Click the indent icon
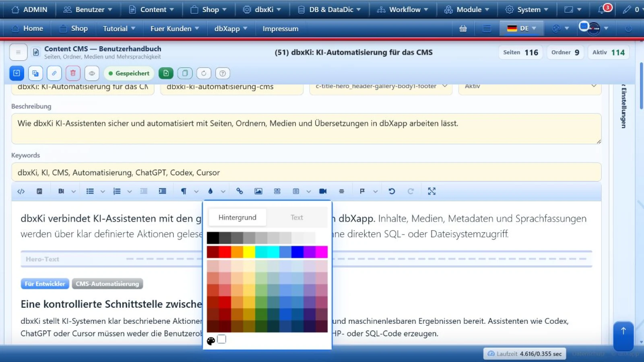Image resolution: width=644 pixels, height=362 pixels. pos(162,191)
